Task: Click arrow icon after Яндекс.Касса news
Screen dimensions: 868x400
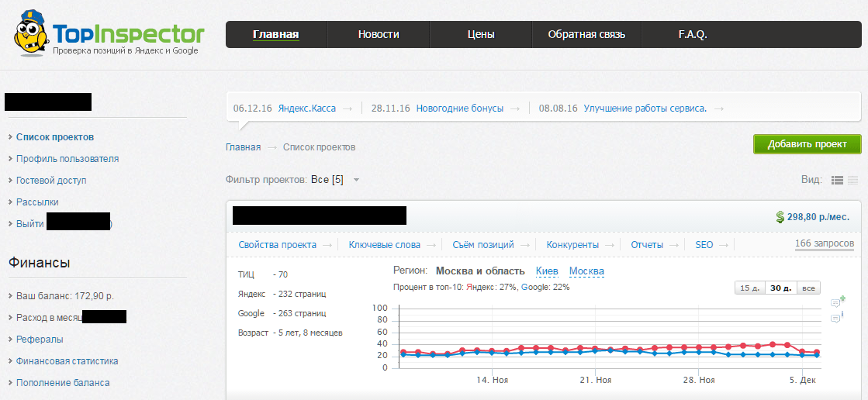Action: pyautogui.click(x=347, y=109)
